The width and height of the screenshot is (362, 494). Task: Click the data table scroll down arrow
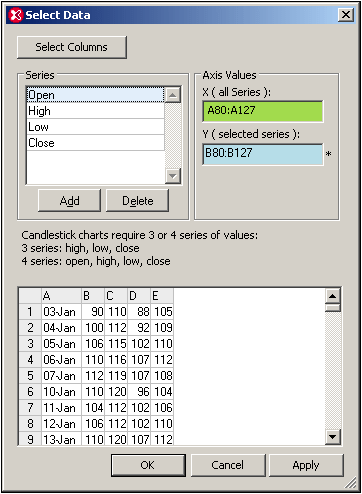pyautogui.click(x=333, y=436)
